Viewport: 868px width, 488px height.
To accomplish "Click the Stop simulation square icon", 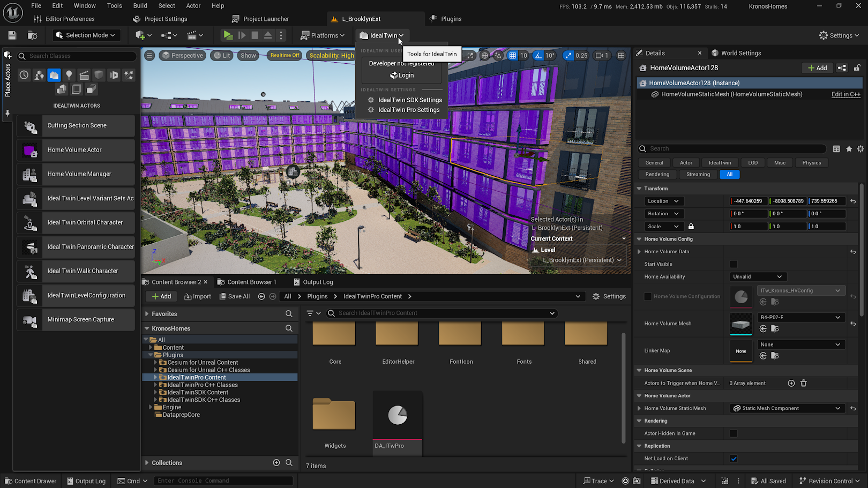I will [x=255, y=35].
